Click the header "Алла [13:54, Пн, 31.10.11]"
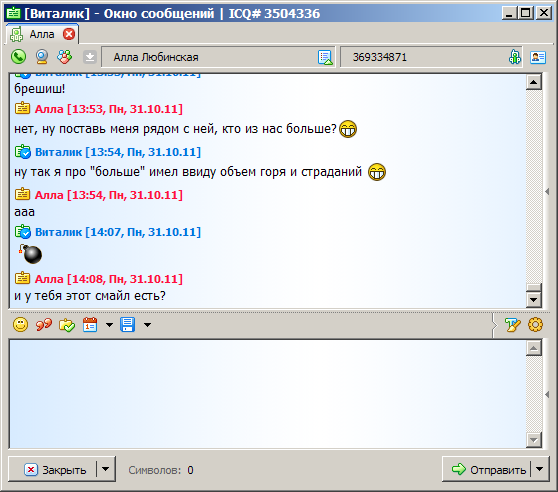This screenshot has width=558, height=492. click(109, 195)
